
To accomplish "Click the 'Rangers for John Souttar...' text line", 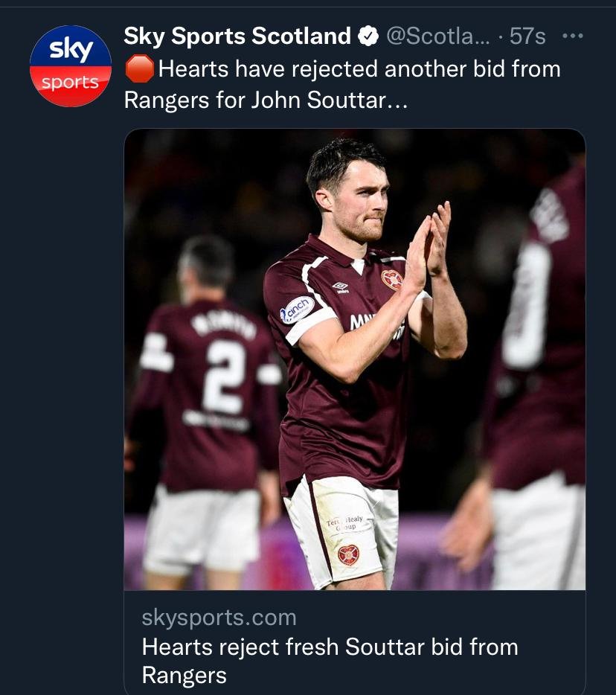I will [x=266, y=100].
